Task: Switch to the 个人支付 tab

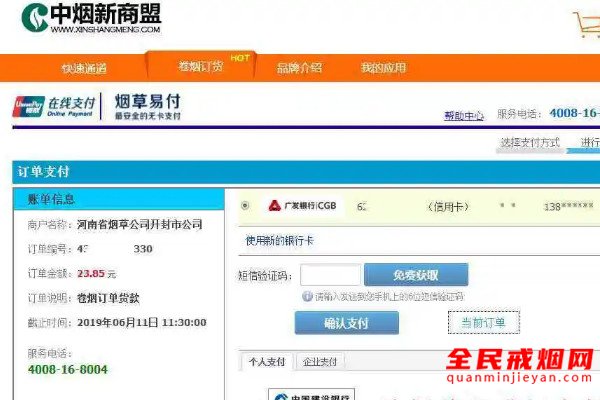Action: pyautogui.click(x=267, y=361)
